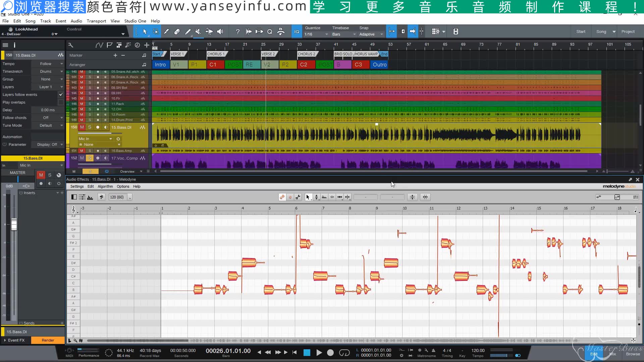Jump to the Outro arranger section
This screenshot has height=362, width=644.
pyautogui.click(x=379, y=64)
